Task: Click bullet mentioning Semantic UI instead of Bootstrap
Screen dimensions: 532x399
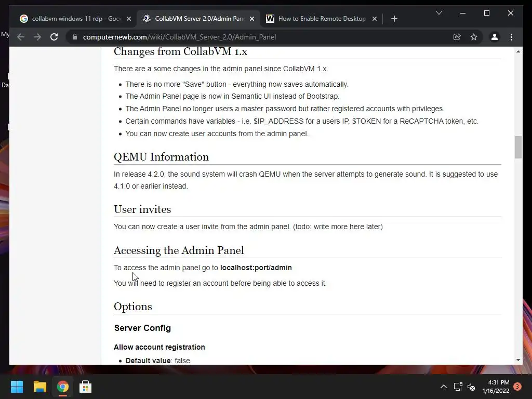Action: [x=232, y=96]
